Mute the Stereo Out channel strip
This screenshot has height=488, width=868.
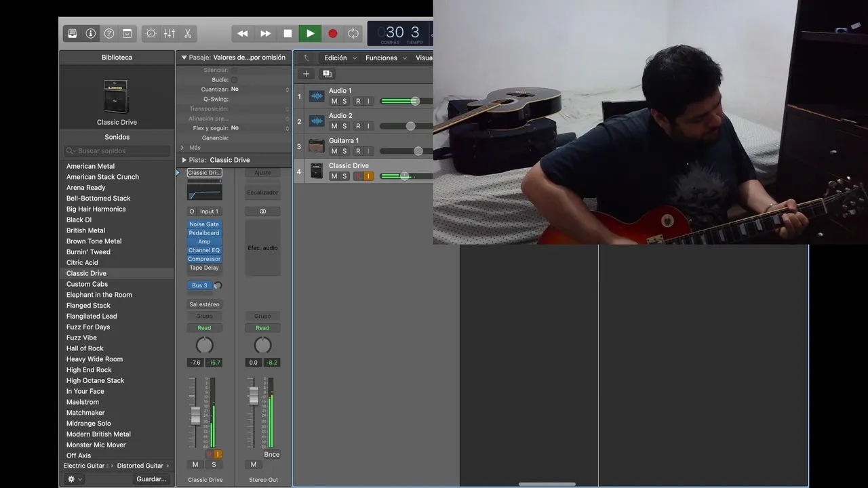[254, 464]
